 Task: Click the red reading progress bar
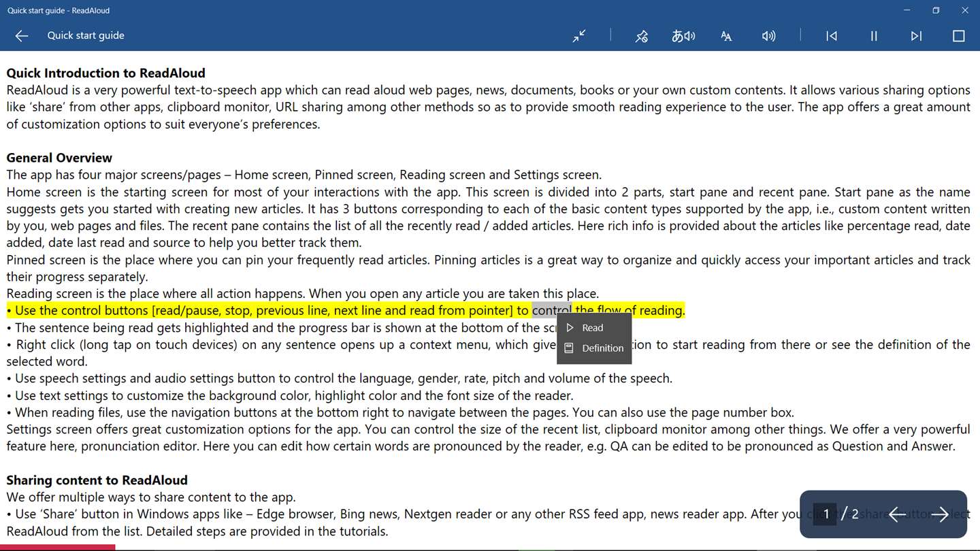(58, 548)
